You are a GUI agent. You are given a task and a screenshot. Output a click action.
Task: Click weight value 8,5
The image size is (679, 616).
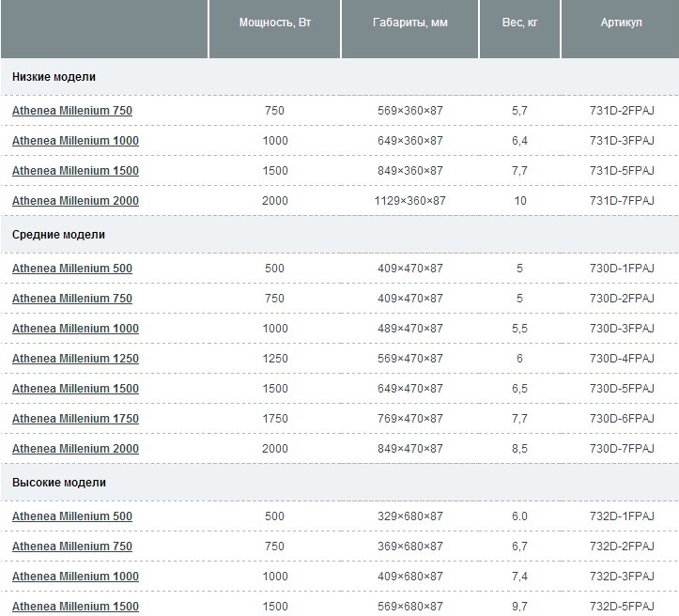pos(519,449)
